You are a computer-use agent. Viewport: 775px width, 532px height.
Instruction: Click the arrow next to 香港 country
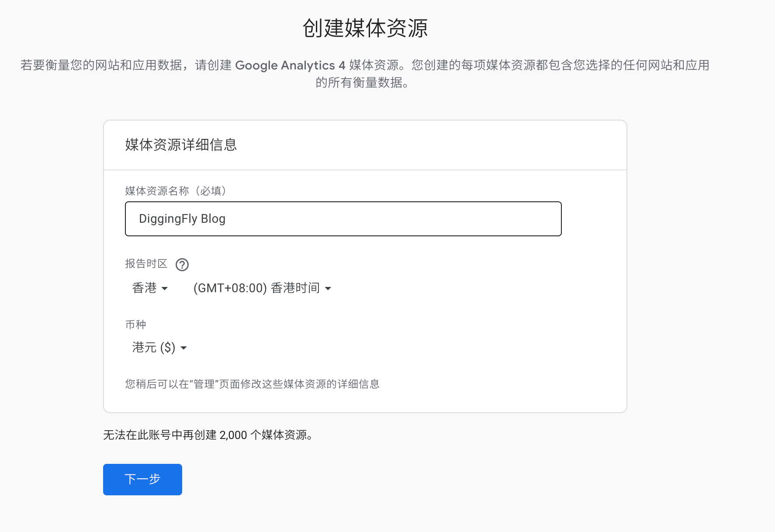tap(165, 289)
